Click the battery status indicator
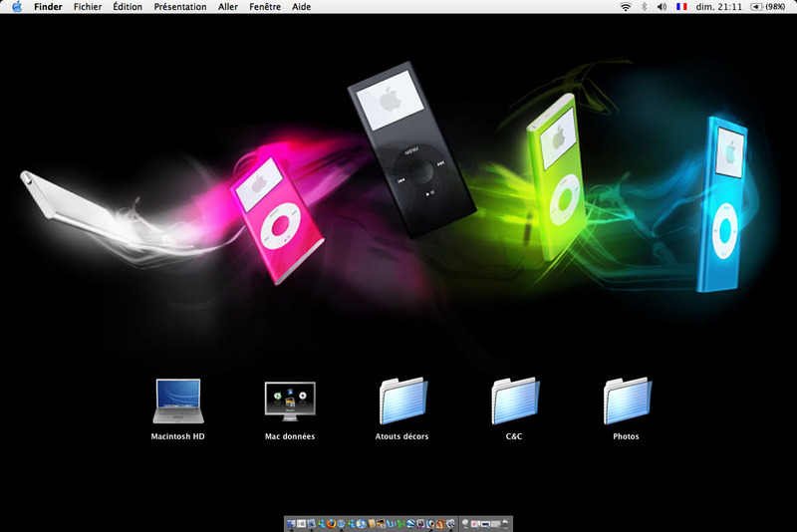The height and width of the screenshot is (532, 797). tap(765, 7)
